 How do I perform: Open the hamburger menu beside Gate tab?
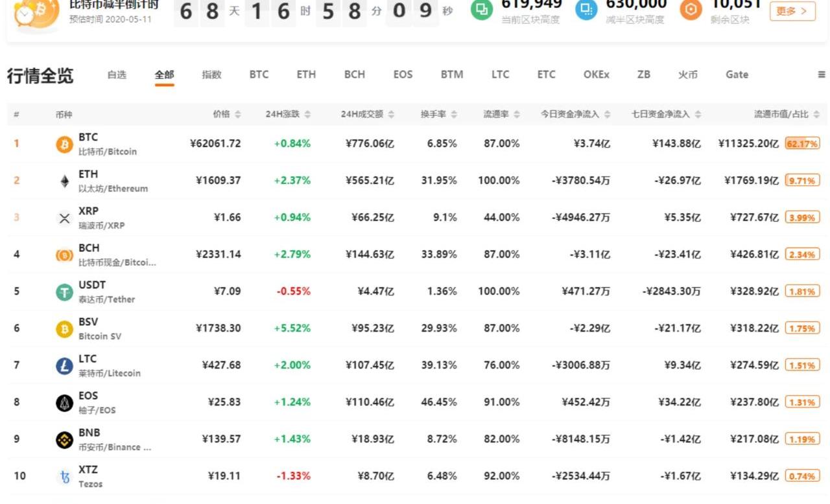click(x=821, y=74)
